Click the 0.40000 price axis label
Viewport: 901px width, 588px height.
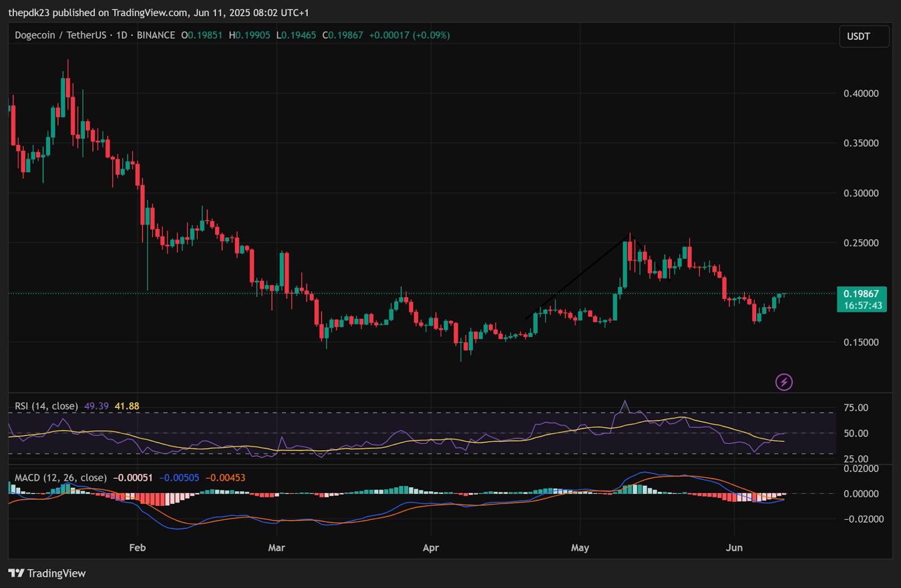coord(860,93)
